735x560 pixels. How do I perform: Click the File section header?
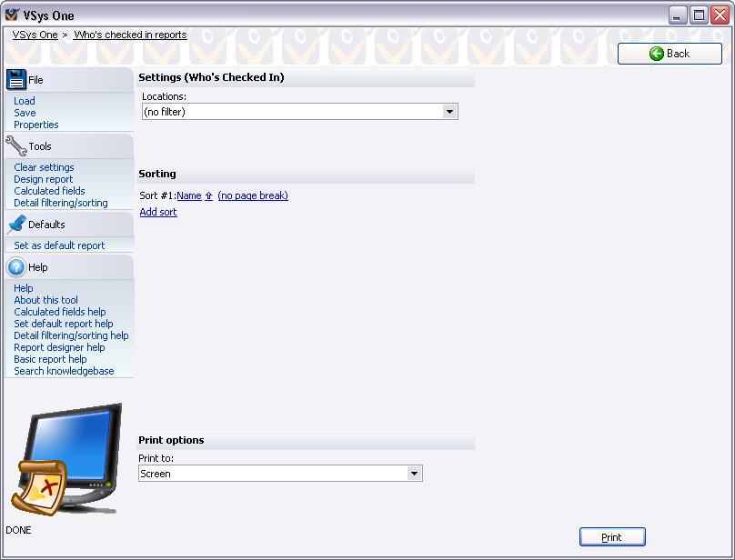coord(69,80)
